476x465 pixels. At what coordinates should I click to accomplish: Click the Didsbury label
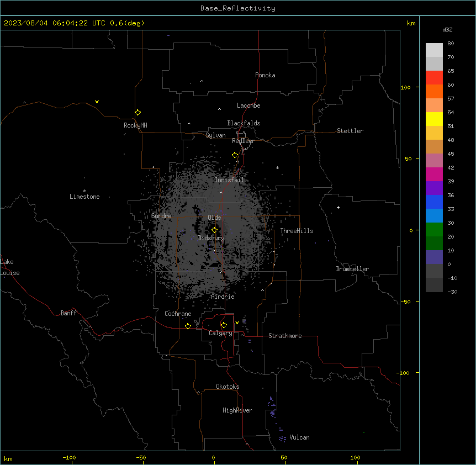[x=211, y=238]
